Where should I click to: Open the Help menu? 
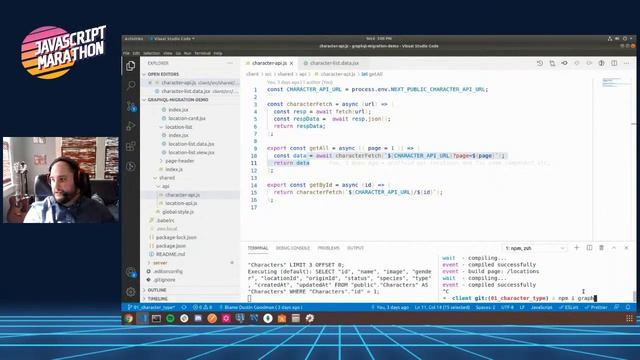coord(218,53)
